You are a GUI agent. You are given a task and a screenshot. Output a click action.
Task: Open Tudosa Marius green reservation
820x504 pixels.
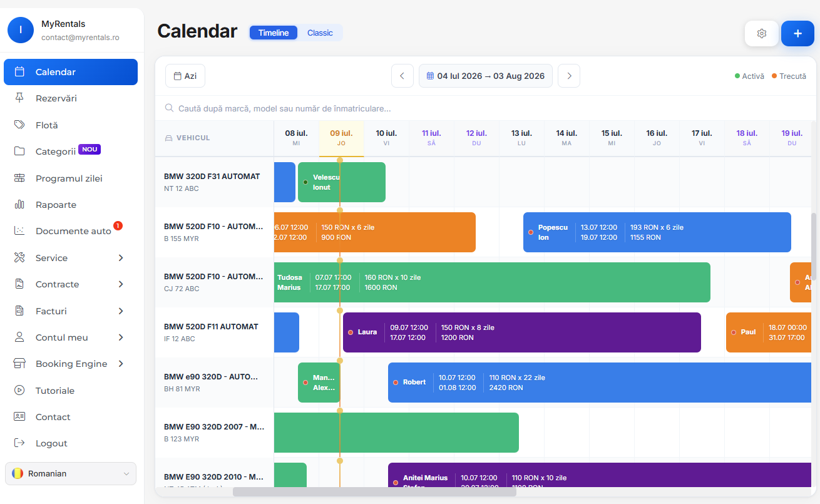(x=492, y=282)
